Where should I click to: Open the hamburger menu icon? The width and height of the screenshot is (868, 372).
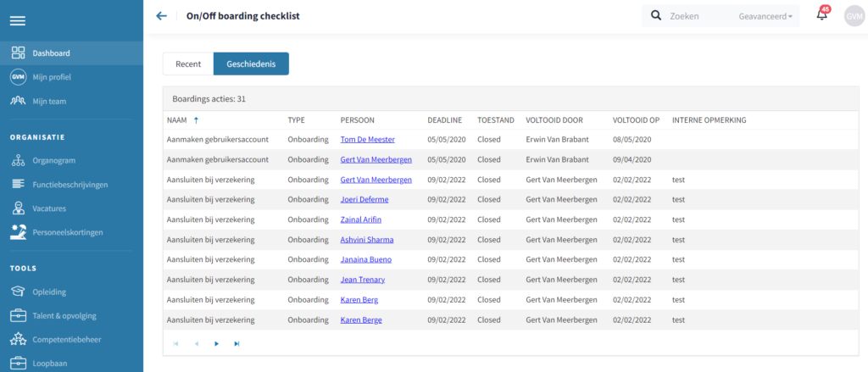[18, 21]
